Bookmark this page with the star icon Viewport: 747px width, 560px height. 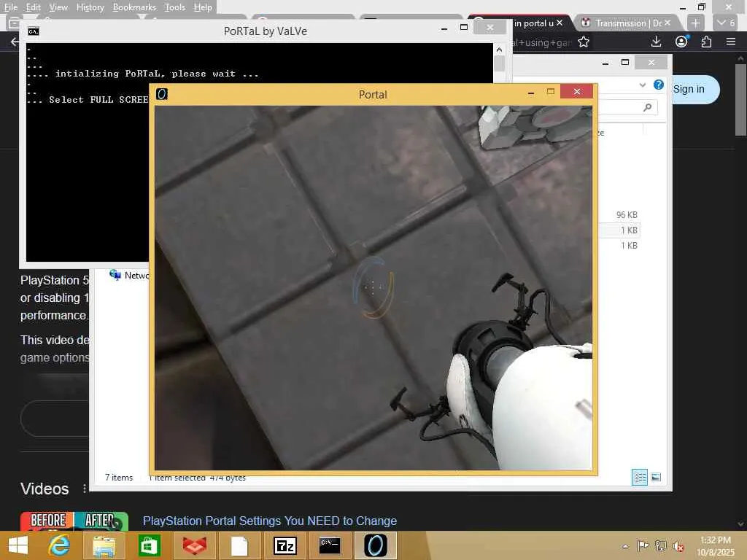(x=583, y=42)
